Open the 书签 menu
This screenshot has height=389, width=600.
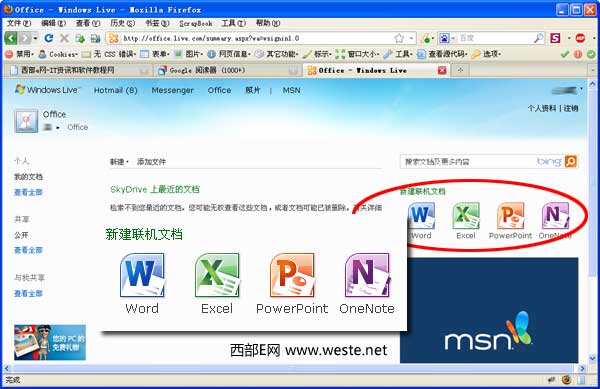click(x=157, y=23)
